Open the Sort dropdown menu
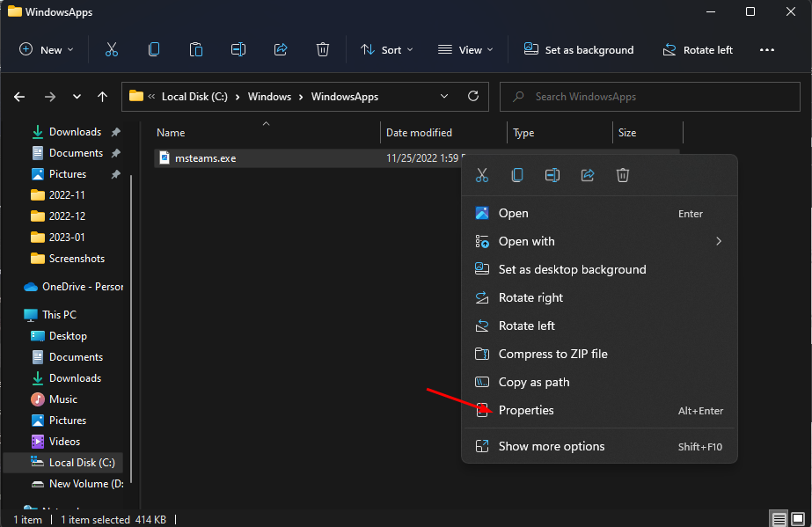The image size is (812, 527). coord(387,49)
